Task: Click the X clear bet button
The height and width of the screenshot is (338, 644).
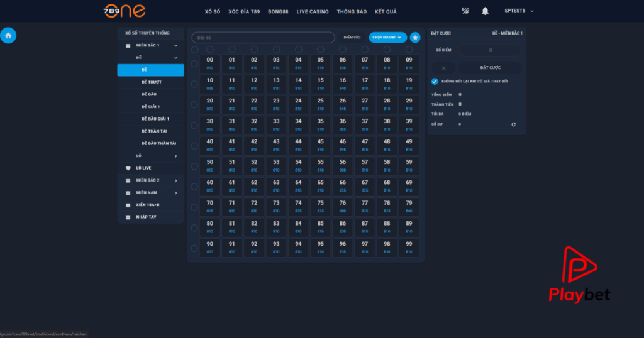Action: (443, 68)
